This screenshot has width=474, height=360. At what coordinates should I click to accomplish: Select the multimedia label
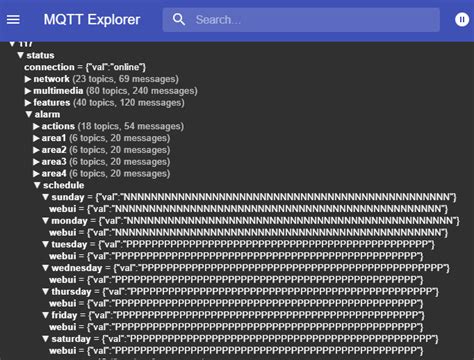[58, 91]
